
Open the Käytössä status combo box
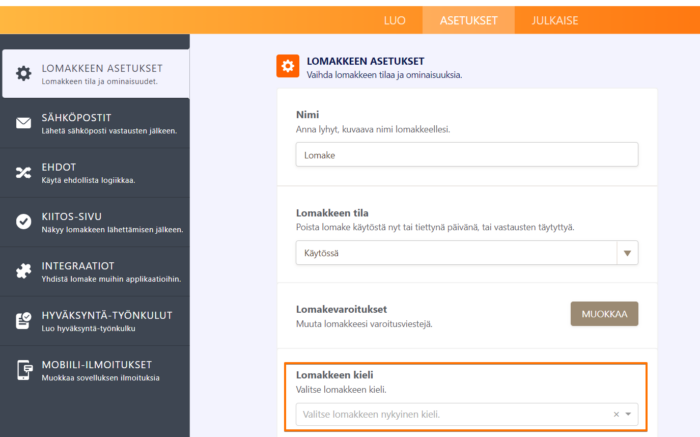(x=455, y=254)
